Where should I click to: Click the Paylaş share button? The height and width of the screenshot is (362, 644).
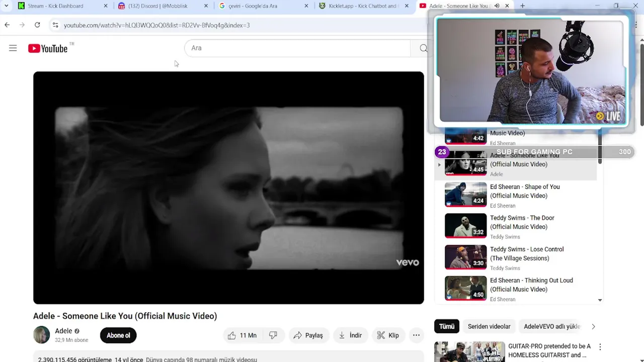click(308, 335)
